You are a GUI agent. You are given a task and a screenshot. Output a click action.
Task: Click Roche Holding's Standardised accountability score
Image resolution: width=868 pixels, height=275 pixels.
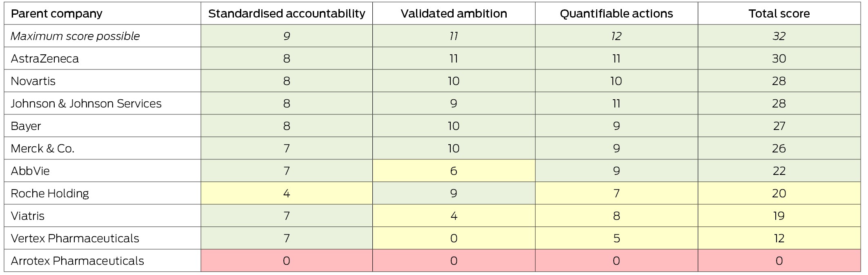click(287, 193)
